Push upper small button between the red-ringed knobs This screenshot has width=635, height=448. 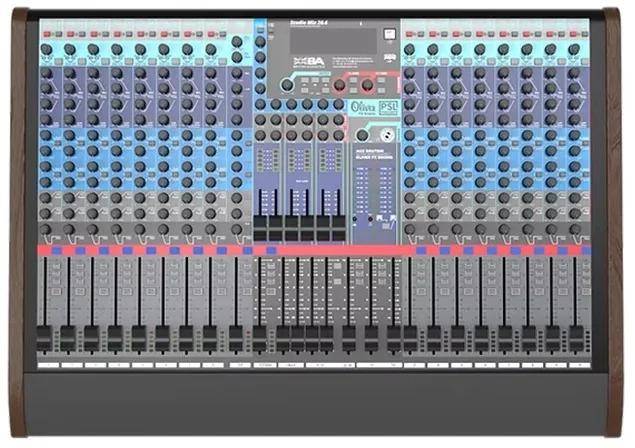tap(353, 80)
